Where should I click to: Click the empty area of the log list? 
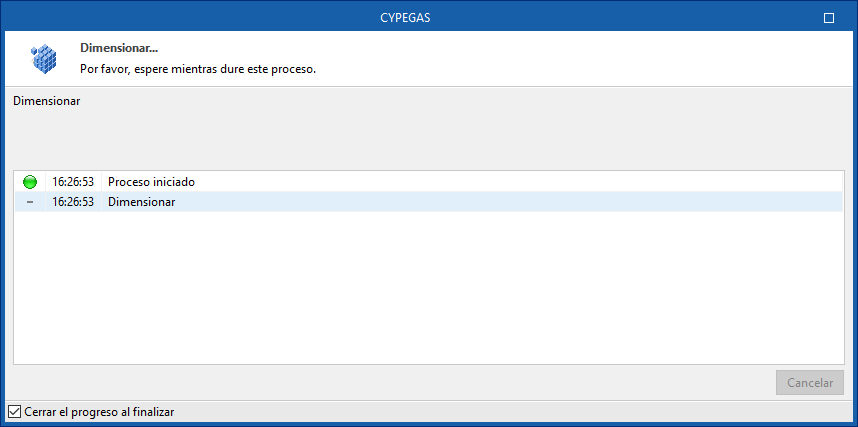pos(428,290)
